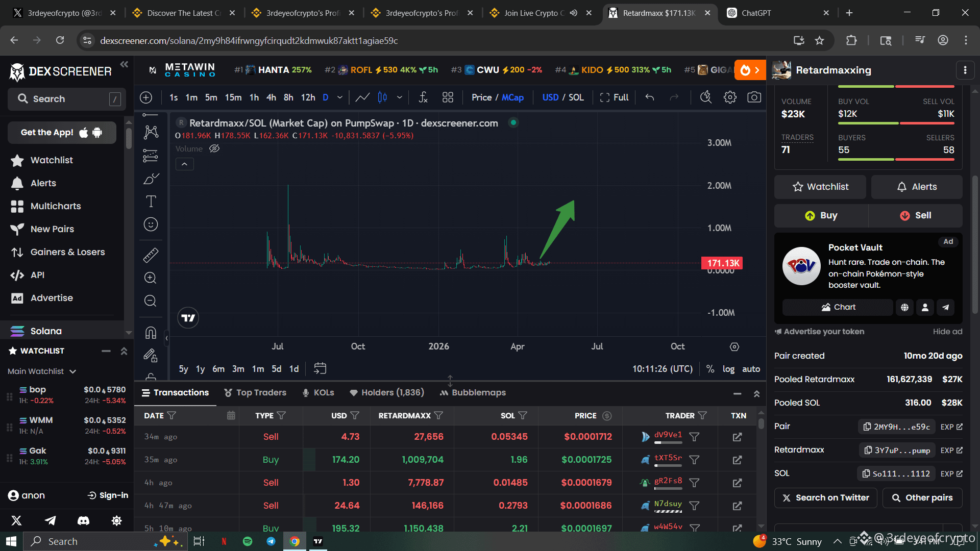980x551 pixels.
Task: Toggle Full screen chart mode
Action: tap(614, 97)
